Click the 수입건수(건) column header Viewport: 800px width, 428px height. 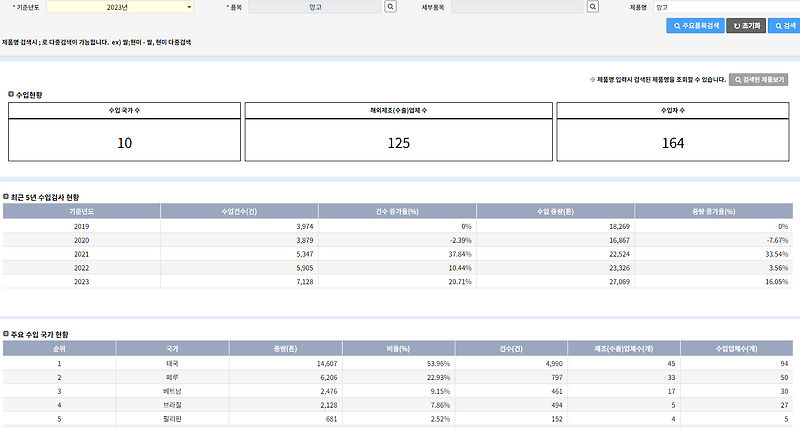(239, 211)
